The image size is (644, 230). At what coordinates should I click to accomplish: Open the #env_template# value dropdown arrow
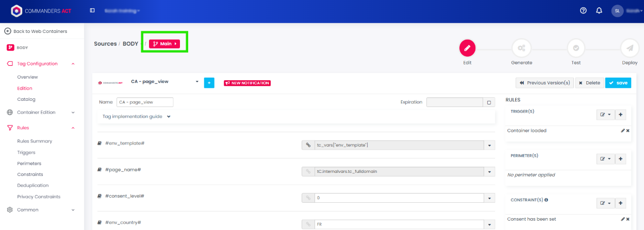click(489, 146)
